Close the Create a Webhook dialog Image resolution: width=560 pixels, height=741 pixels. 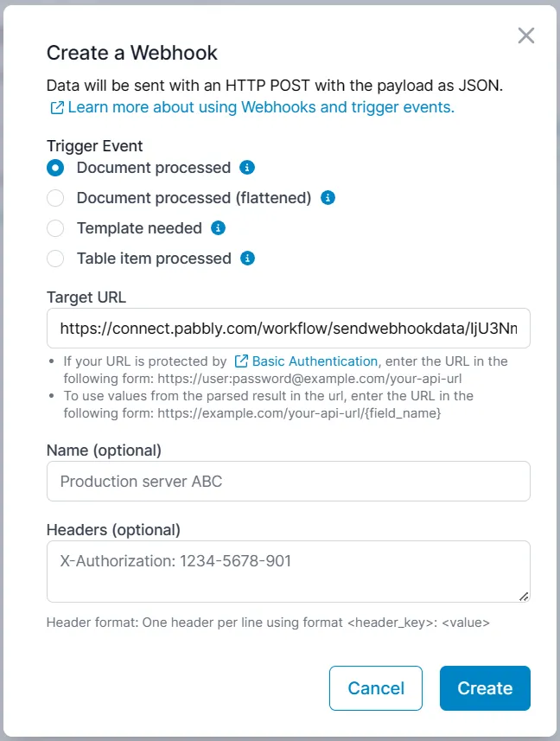coord(526,35)
